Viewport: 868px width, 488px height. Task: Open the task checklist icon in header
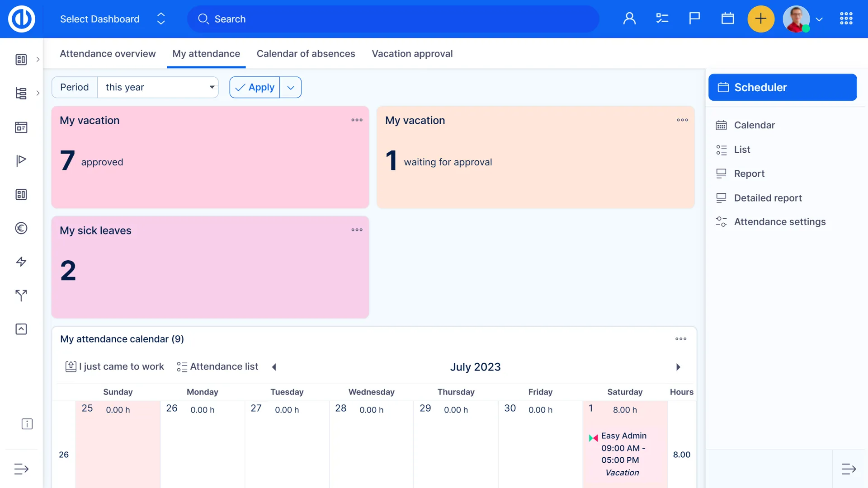click(662, 19)
